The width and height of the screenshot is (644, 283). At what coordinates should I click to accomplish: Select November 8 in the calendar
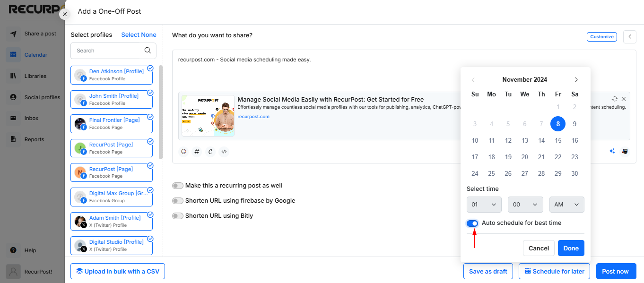coord(558,124)
